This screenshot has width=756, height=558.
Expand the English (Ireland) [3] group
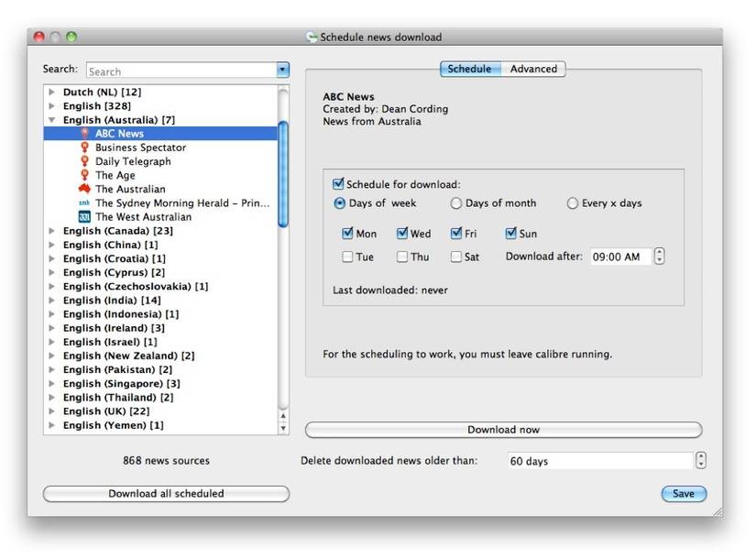[x=51, y=328]
